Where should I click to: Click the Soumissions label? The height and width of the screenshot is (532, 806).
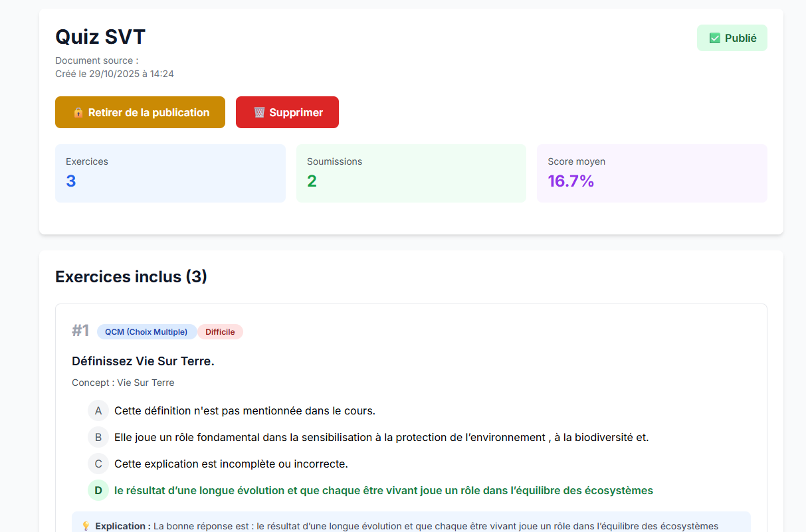[334, 161]
